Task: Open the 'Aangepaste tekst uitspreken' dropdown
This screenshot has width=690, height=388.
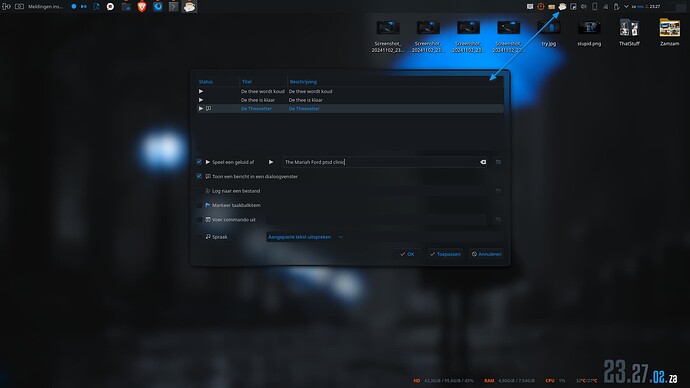Action: [305, 237]
